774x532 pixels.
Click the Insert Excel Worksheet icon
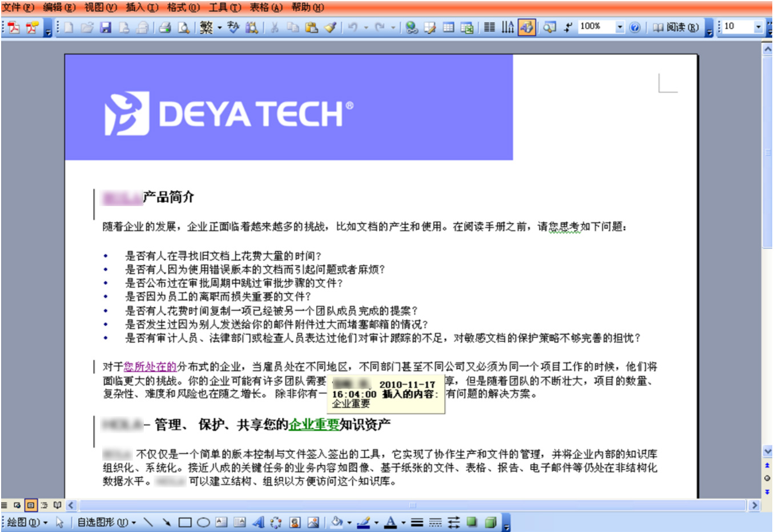(x=467, y=27)
